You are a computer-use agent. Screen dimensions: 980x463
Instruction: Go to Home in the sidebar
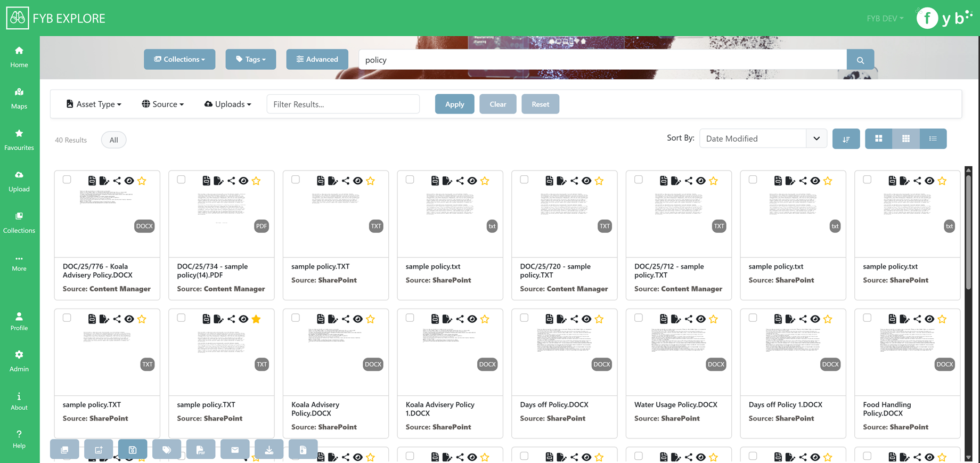click(x=19, y=57)
